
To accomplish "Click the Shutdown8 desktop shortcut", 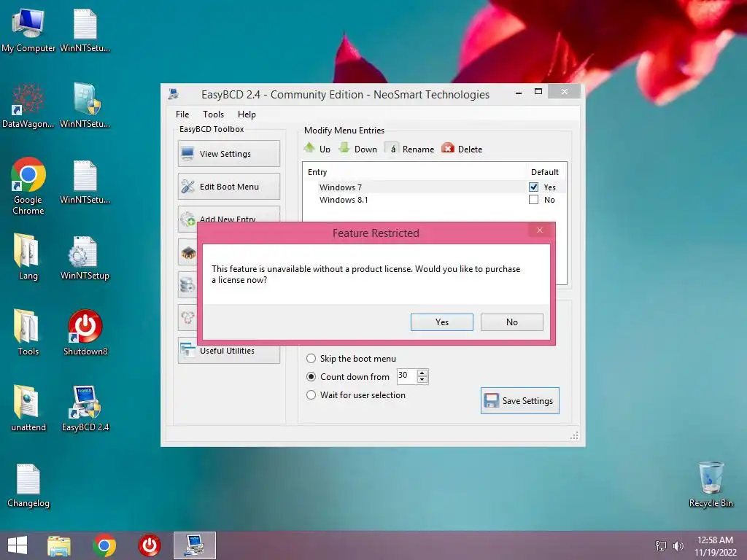I will pyautogui.click(x=85, y=332).
